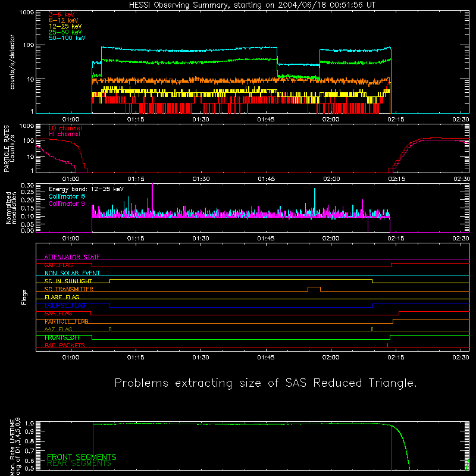This screenshot has width=476, height=476.
Task: Click the FRONTS_OFF flag label
Action: pos(62,337)
